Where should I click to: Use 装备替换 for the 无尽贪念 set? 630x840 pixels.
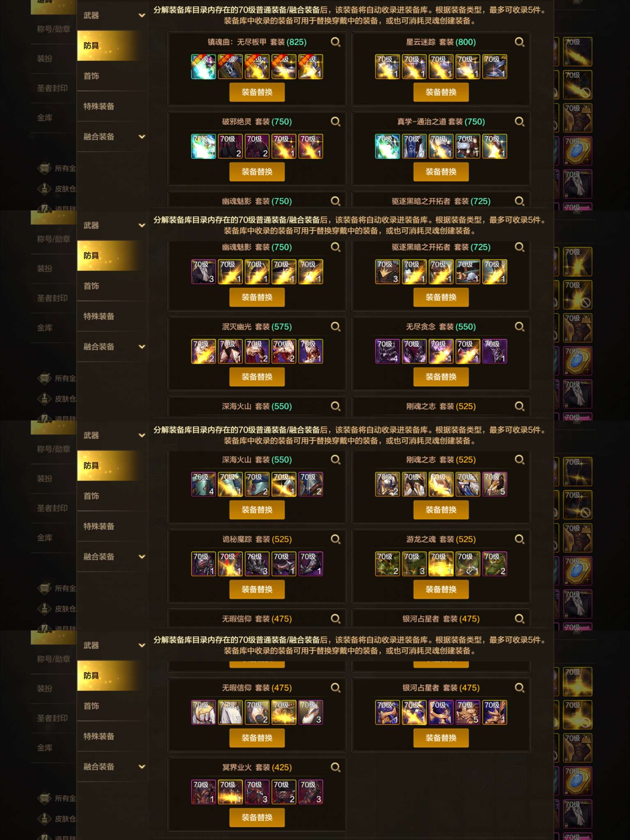point(441,377)
